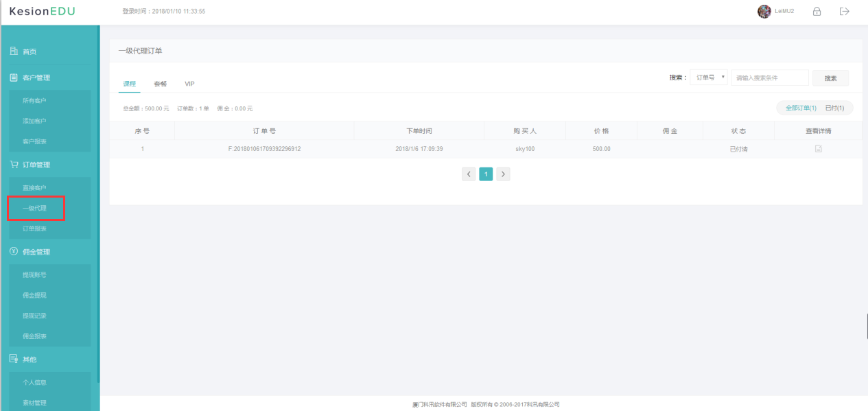
Task: Click the lock screen icon in header
Action: [x=817, y=12]
